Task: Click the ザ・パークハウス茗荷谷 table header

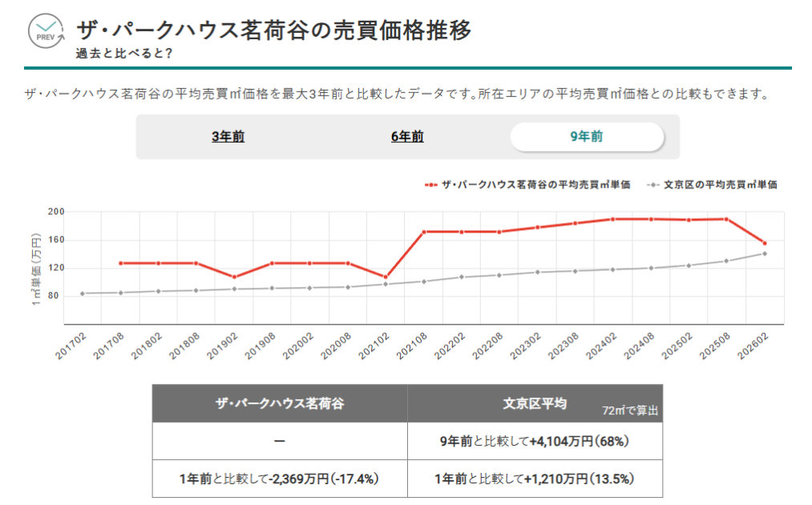Action: [x=280, y=404]
